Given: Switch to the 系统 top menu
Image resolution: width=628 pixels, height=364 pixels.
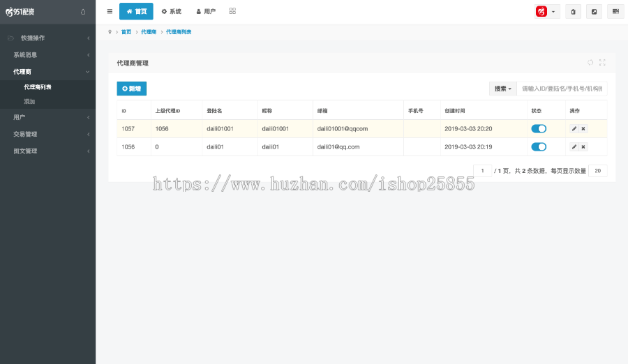Looking at the screenshot, I should click(172, 12).
